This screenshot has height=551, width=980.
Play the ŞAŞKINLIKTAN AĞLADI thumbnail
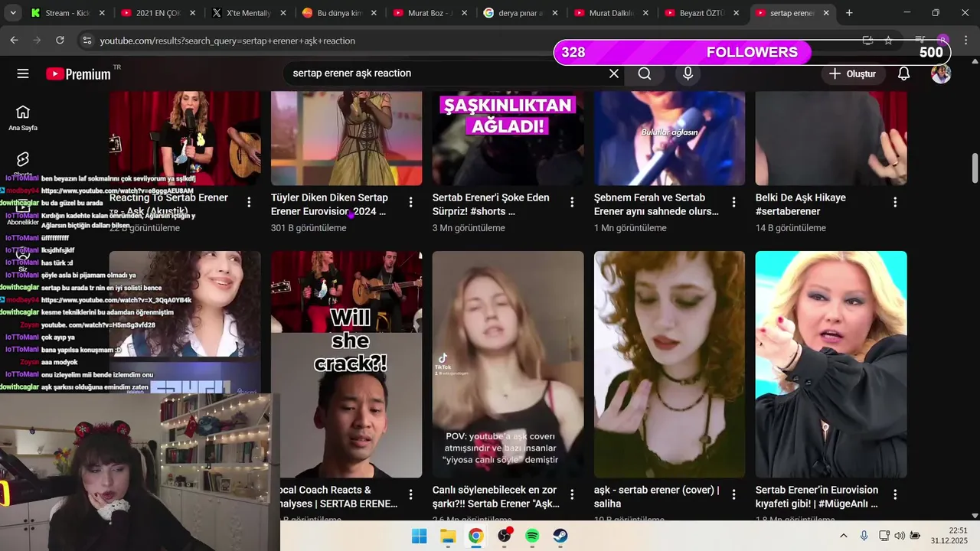click(x=508, y=138)
